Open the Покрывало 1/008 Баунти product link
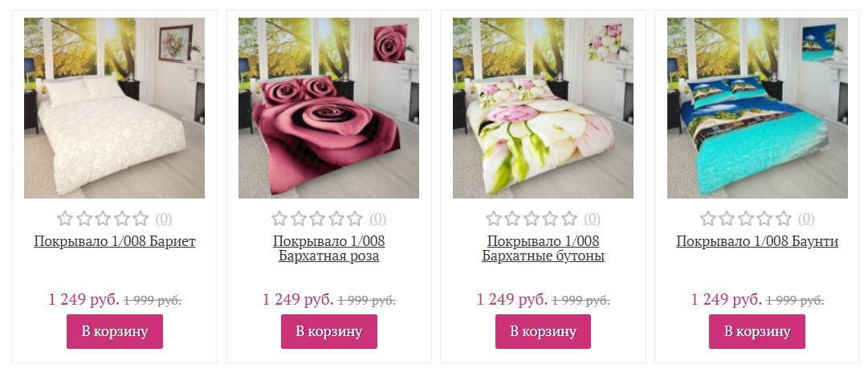The height and width of the screenshot is (373, 868). click(x=756, y=242)
